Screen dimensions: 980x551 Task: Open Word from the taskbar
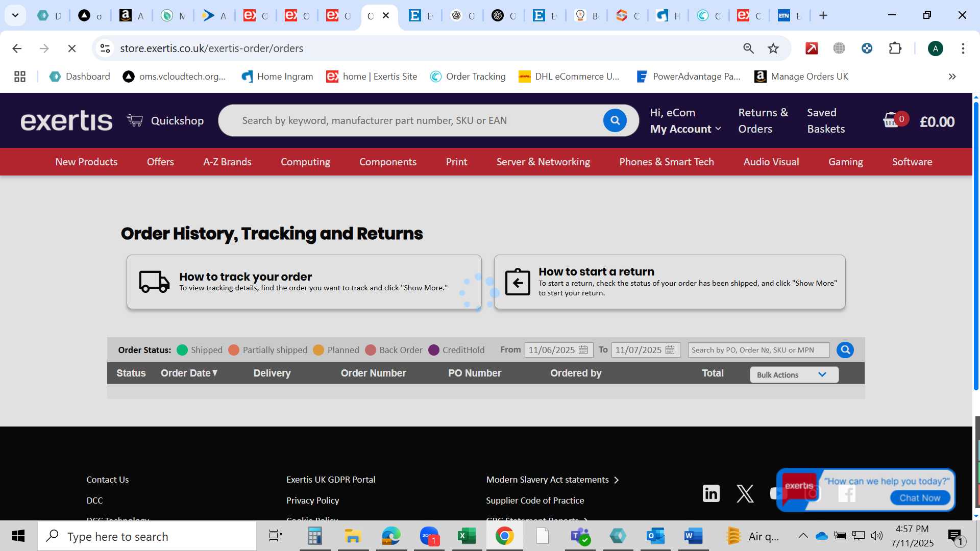click(693, 536)
